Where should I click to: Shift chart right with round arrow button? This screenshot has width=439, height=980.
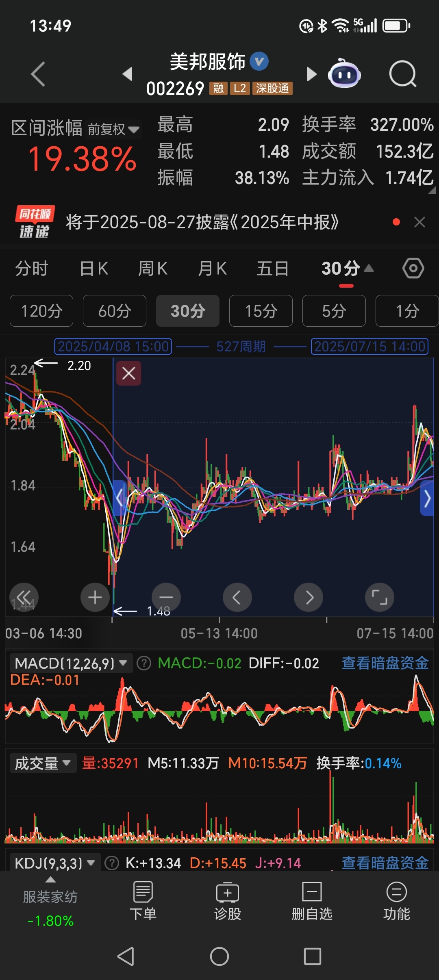click(309, 597)
